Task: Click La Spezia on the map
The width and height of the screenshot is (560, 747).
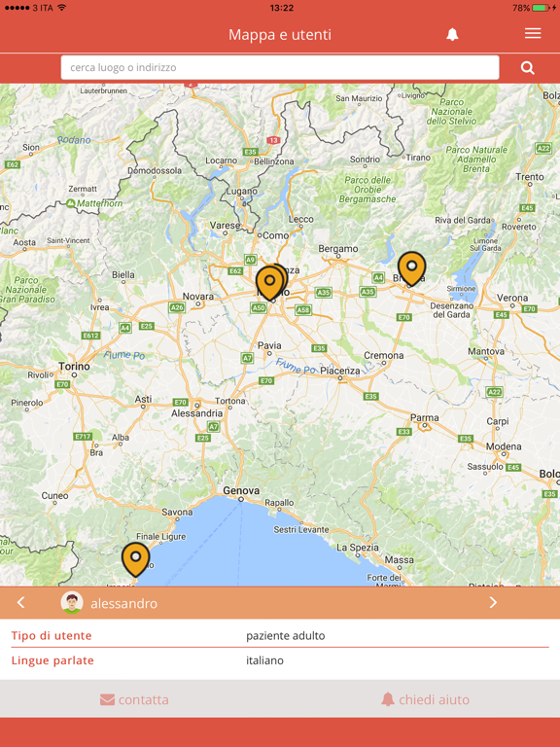Action: [x=358, y=548]
